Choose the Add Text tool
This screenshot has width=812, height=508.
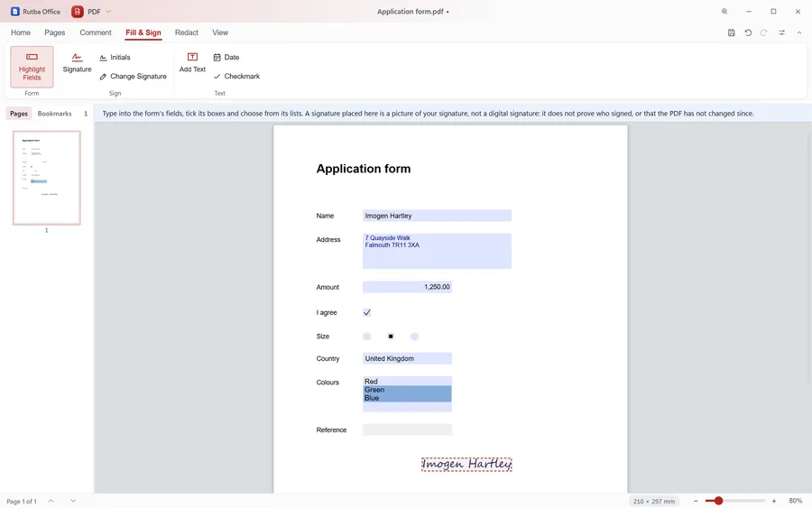(x=192, y=62)
